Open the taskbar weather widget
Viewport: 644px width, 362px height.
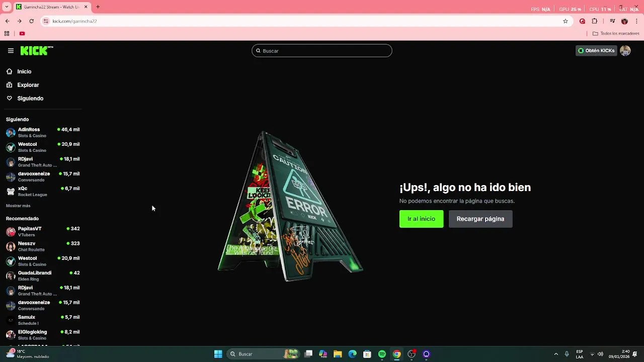click(28, 354)
